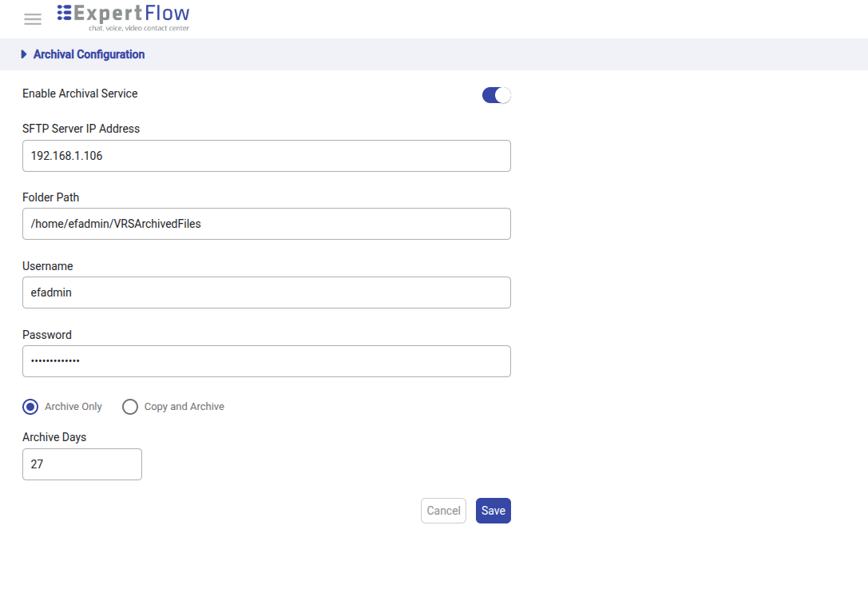Screen dimensions: 868x597
Task: Click the Archival Configuration section title
Action: point(89,54)
